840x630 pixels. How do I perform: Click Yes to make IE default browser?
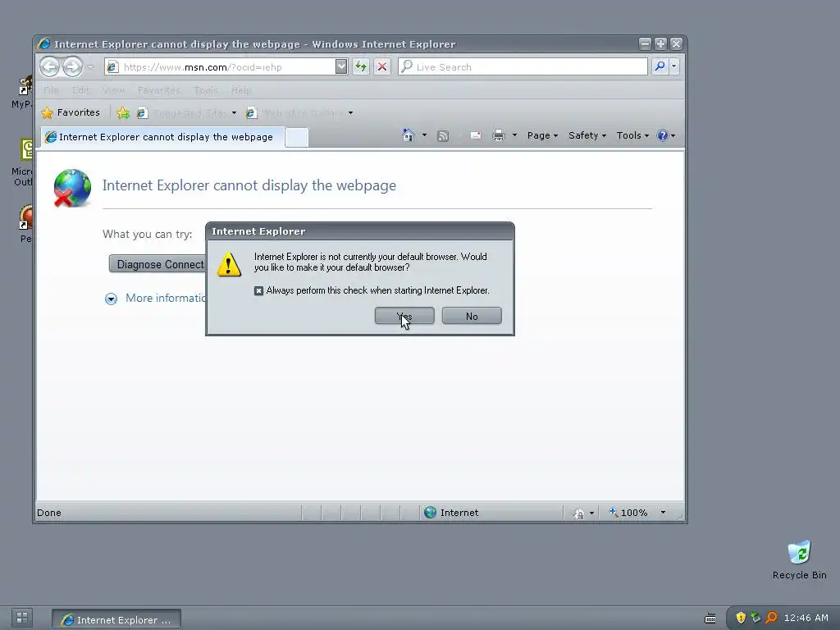tap(404, 316)
